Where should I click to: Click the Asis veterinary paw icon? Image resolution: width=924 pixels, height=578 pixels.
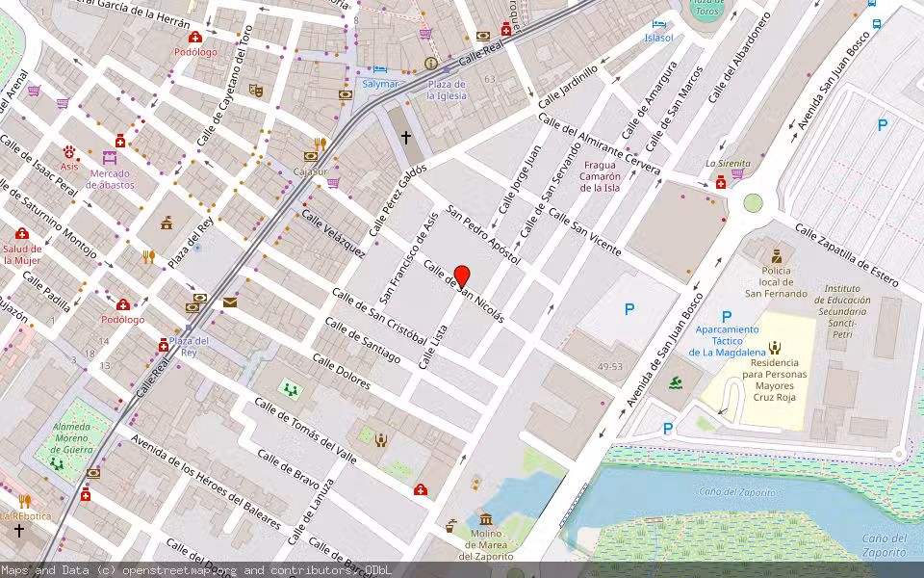pyautogui.click(x=69, y=152)
